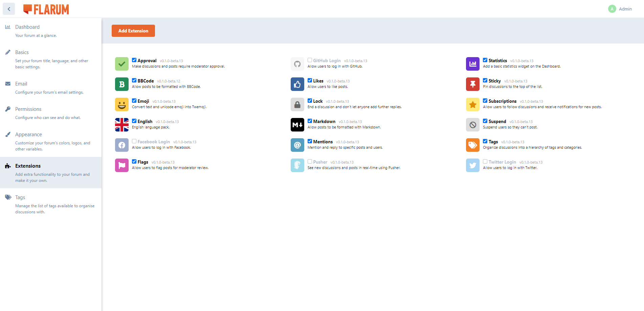Screen dimensions: 644x311
Task: Click the Add Extension button
Action: tap(133, 31)
